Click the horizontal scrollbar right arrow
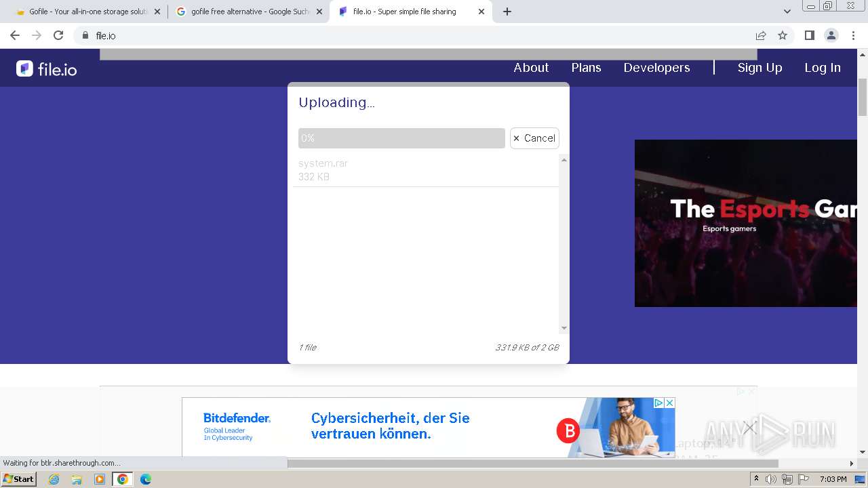This screenshot has height=488, width=868. click(852, 463)
